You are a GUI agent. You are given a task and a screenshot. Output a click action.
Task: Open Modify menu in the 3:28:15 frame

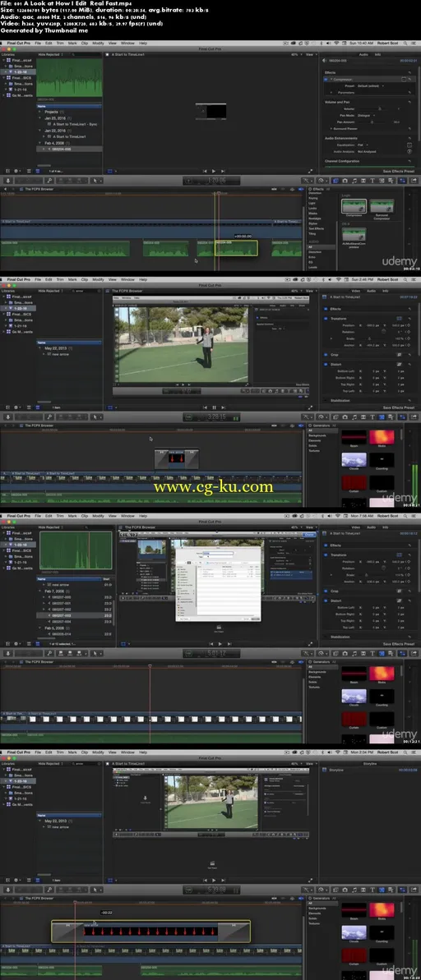(98, 279)
